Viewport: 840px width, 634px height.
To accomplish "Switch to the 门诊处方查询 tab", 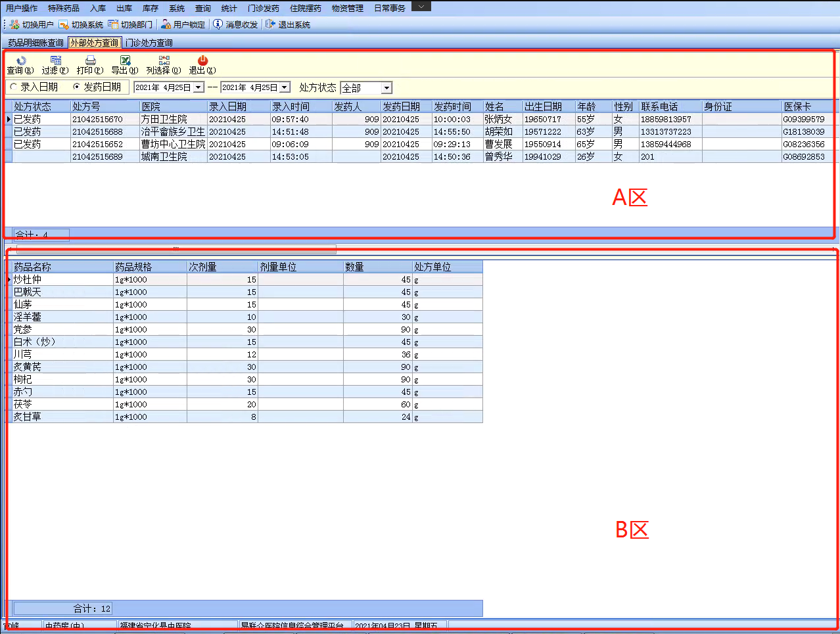I will coord(149,43).
